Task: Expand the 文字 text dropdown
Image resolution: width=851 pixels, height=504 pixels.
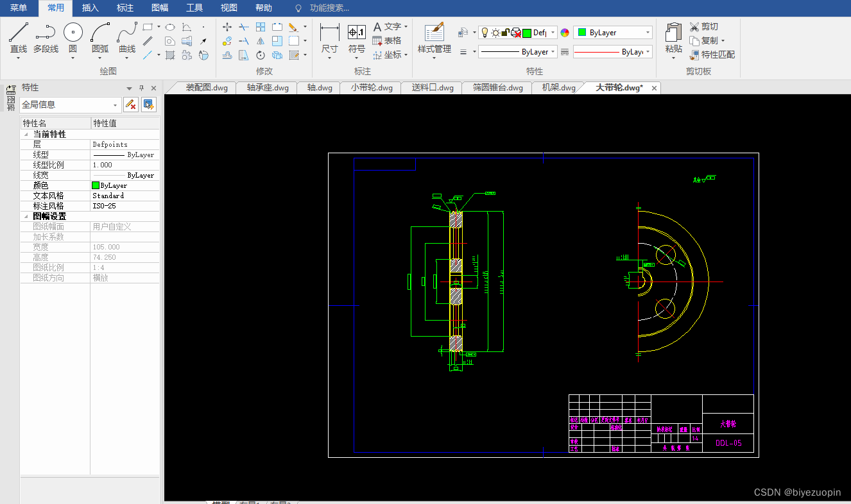Action: (406, 26)
